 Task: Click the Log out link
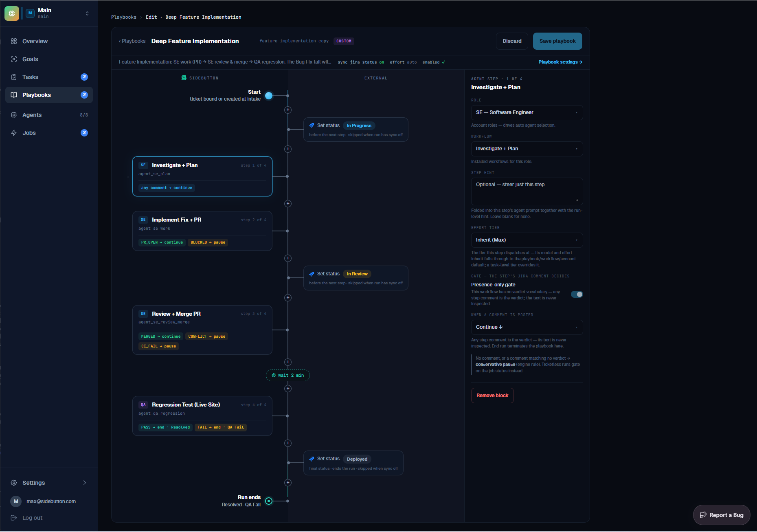click(x=33, y=518)
